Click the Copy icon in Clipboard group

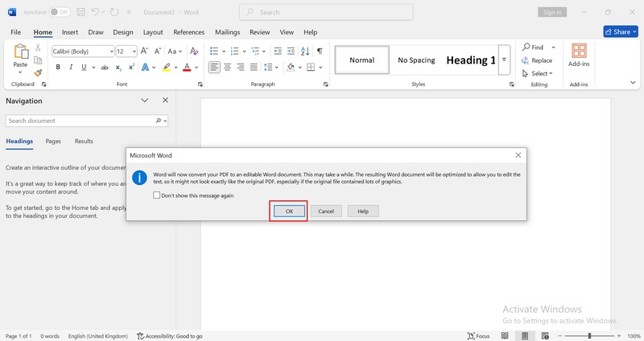[x=38, y=60]
